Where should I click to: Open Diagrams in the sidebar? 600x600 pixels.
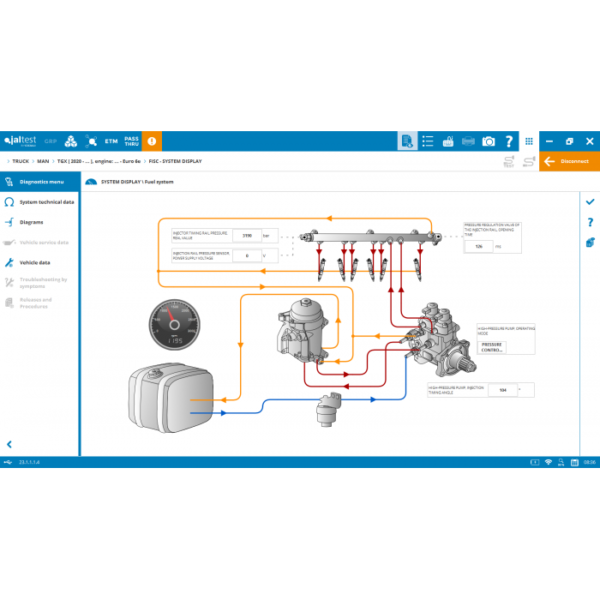pos(40,222)
